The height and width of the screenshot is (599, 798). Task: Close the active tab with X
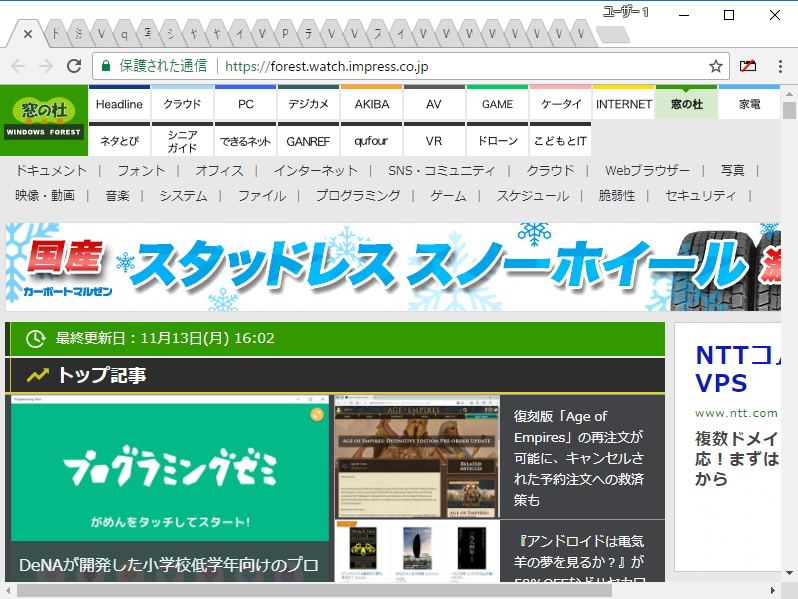coord(28,34)
